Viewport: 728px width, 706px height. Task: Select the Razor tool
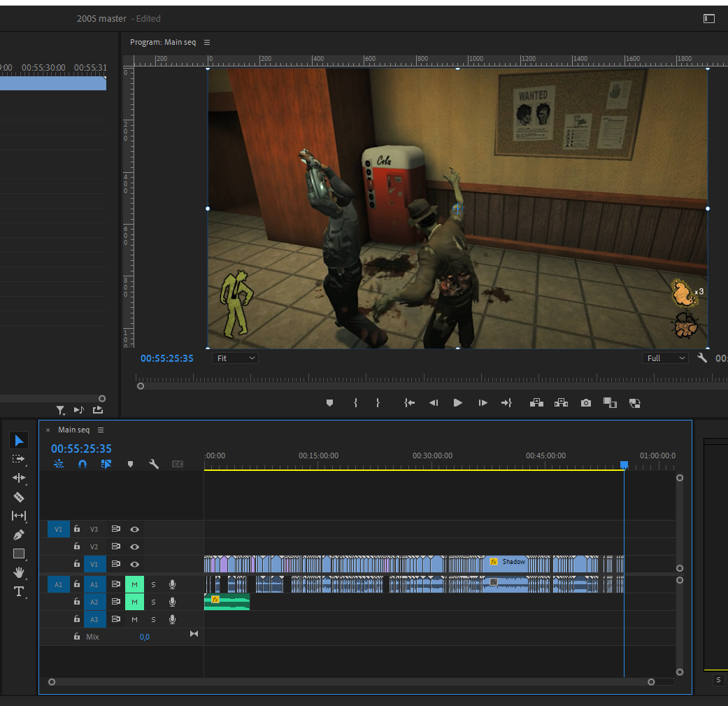tap(19, 497)
